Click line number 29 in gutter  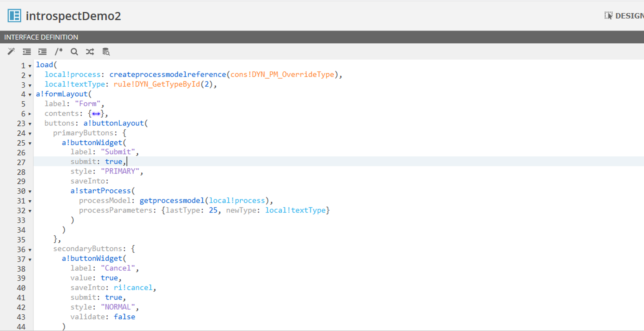coord(21,182)
